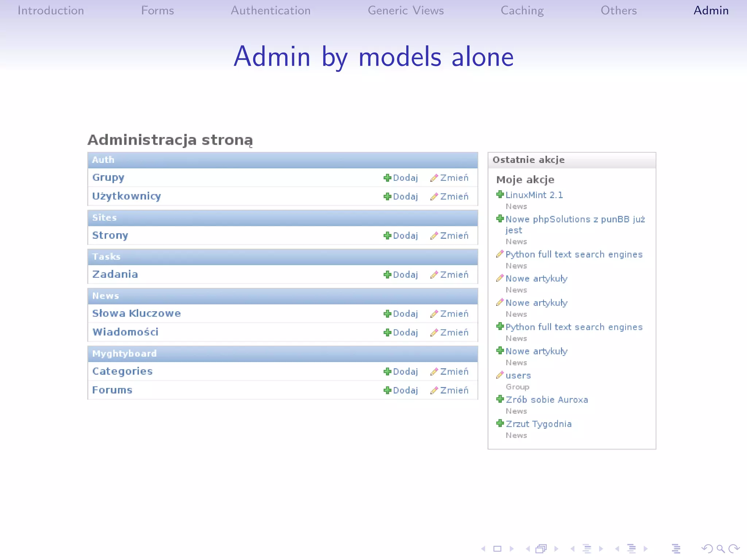Click the section navigation lines icon
This screenshot has height=560, width=747.
[x=631, y=548]
